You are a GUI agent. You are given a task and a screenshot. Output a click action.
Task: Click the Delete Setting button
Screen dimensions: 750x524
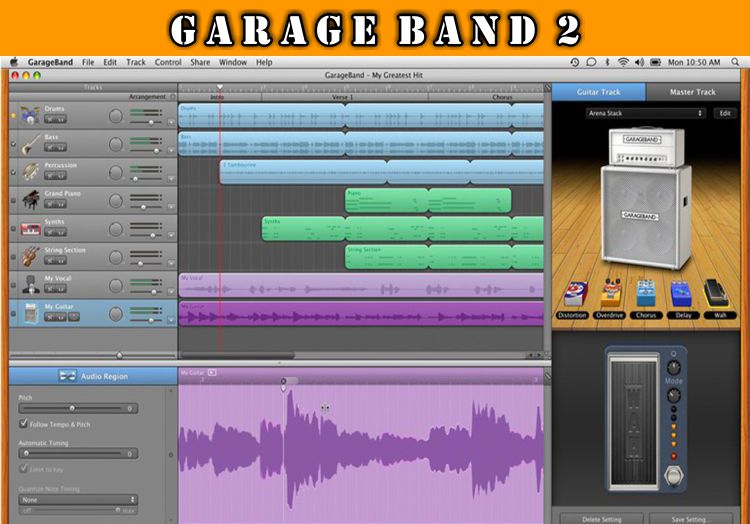(602, 519)
